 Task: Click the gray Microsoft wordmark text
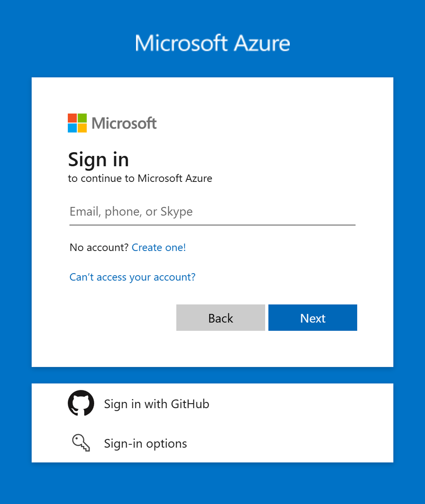[124, 123]
